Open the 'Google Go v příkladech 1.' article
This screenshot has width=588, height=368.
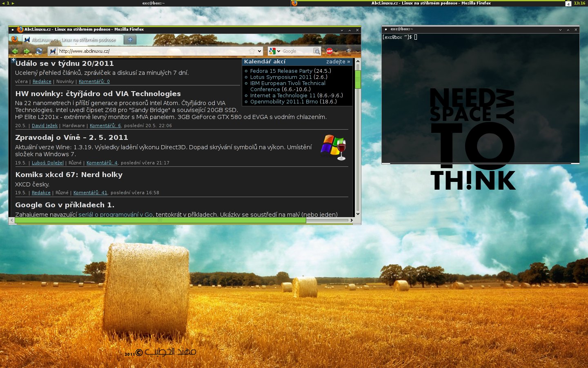click(65, 205)
